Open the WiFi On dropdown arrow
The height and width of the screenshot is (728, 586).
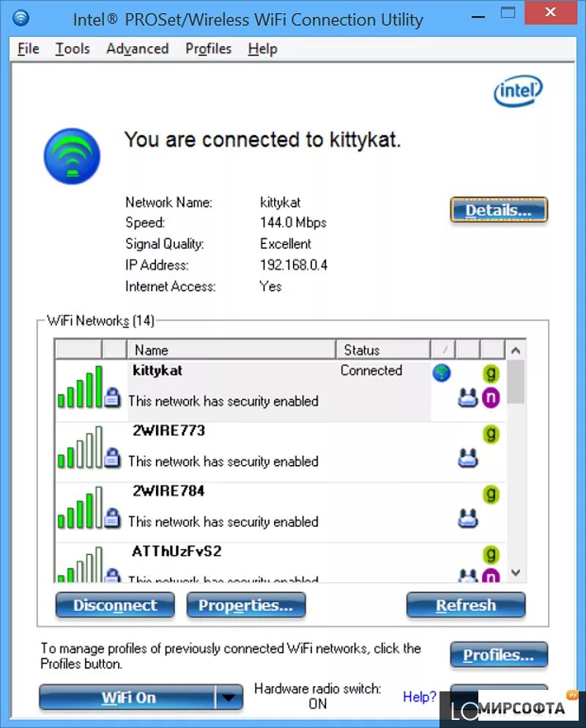229,697
